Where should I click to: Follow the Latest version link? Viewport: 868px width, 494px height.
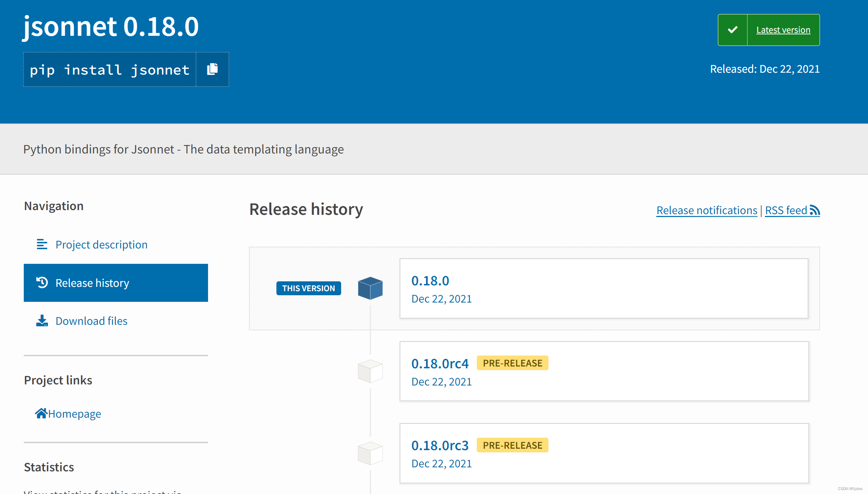783,30
